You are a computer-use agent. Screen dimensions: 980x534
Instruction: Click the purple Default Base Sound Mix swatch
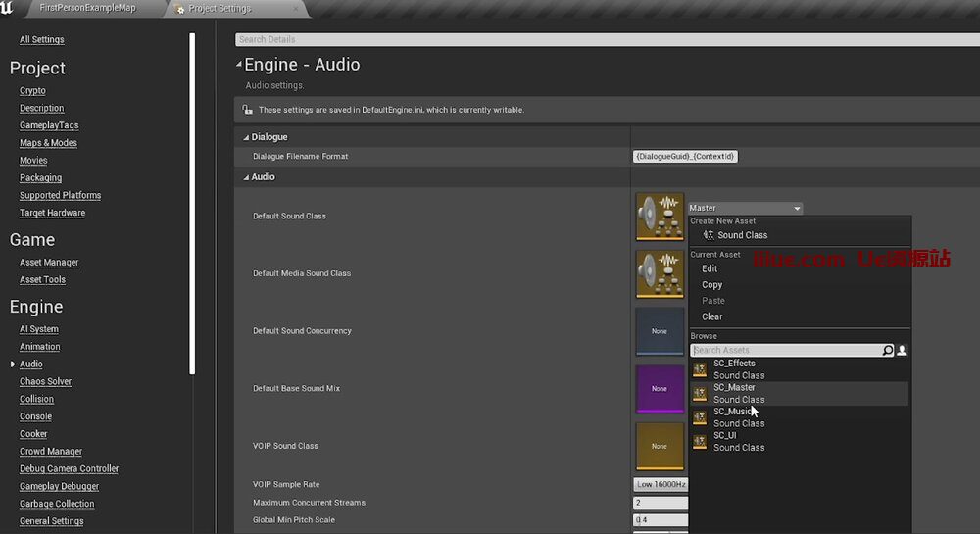point(660,388)
